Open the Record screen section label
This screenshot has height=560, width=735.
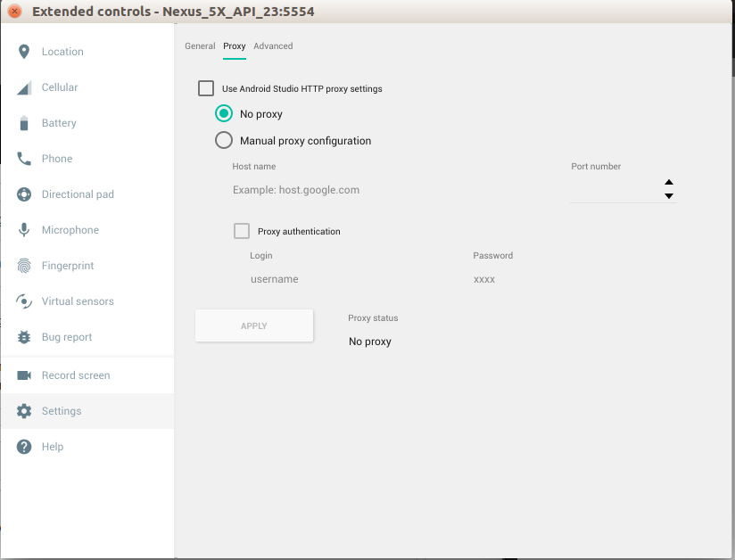pyautogui.click(x=76, y=375)
